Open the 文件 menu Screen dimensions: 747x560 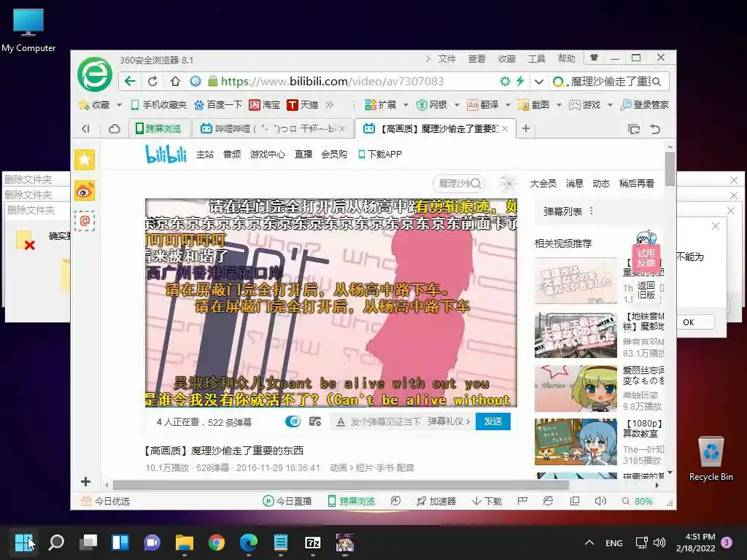447,58
